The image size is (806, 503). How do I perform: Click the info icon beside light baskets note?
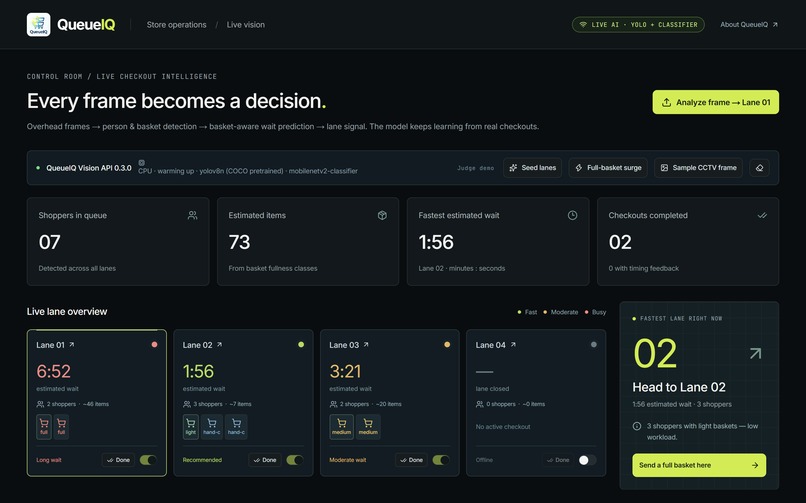637,426
